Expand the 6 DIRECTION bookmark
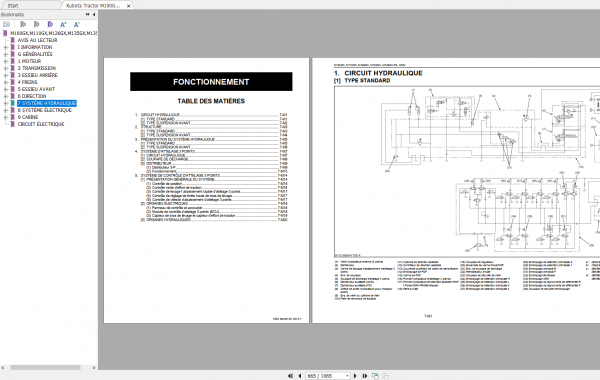The width and height of the screenshot is (600, 380). coord(6,96)
